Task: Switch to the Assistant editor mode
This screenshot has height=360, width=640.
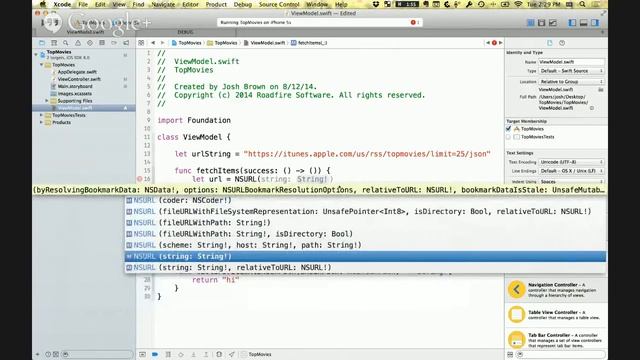Action: pyautogui.click(x=542, y=23)
